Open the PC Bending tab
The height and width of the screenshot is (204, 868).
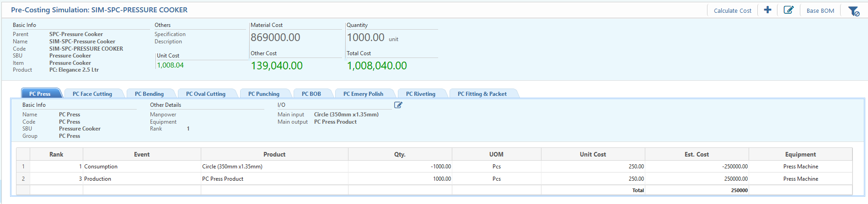[x=150, y=94]
